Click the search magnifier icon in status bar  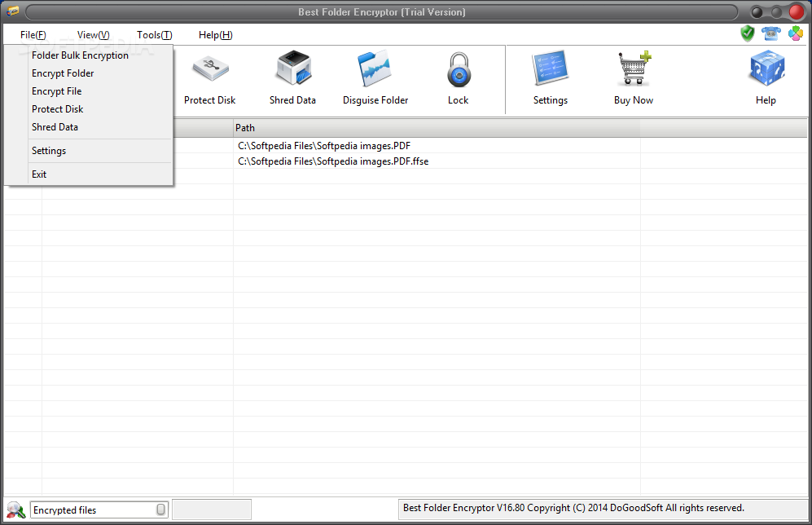15,510
